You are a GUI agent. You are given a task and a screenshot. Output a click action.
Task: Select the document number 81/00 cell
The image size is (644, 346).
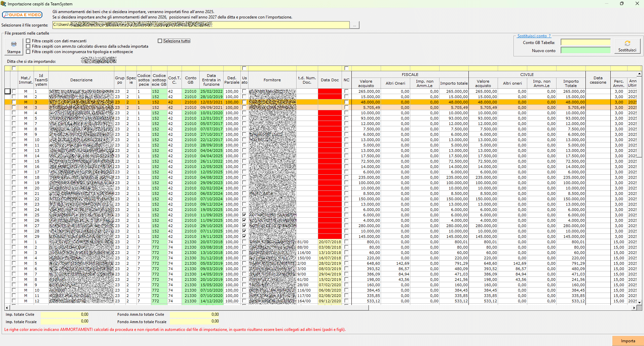click(307, 242)
